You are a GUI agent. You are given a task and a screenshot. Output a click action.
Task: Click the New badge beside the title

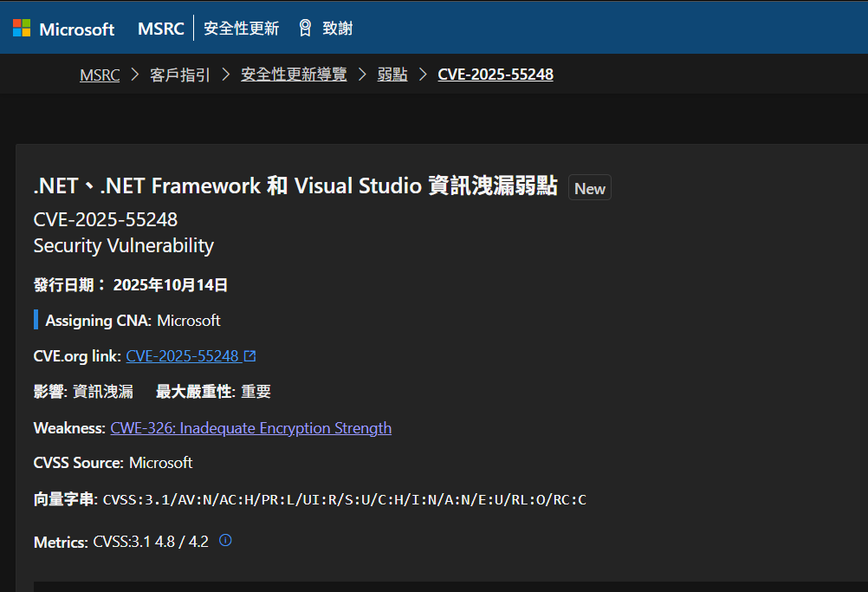[590, 188]
